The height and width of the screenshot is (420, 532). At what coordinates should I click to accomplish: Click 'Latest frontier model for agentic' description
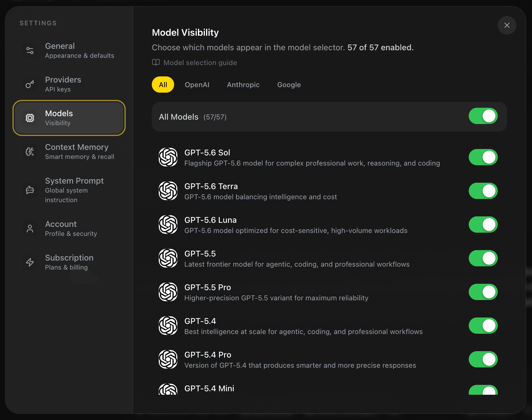[x=297, y=264]
